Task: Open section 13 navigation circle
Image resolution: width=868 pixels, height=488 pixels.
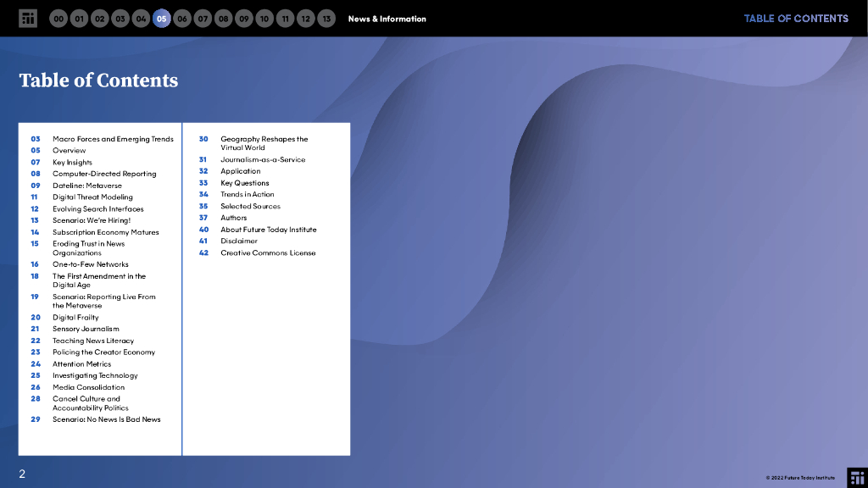Action: click(326, 19)
